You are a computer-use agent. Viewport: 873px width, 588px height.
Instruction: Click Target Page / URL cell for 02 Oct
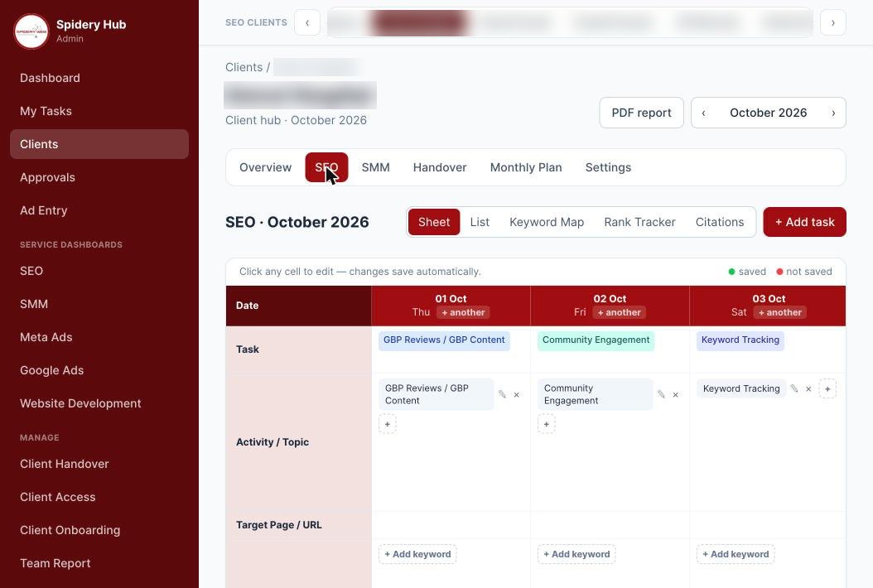(610, 525)
